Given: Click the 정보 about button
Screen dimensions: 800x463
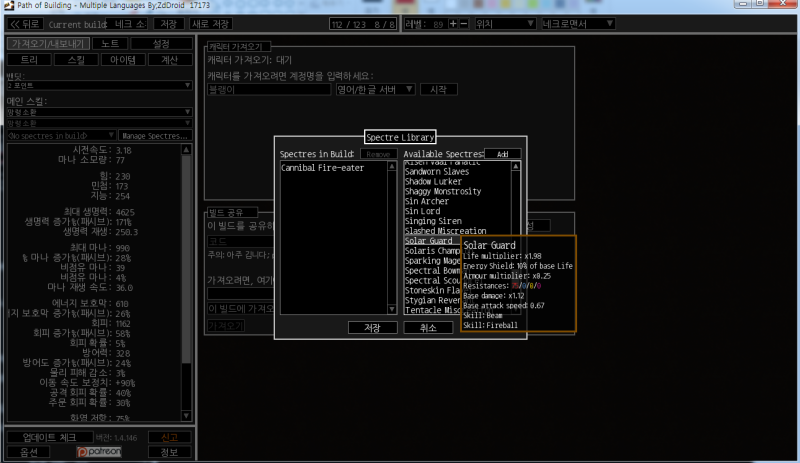Looking at the screenshot, I should coord(169,452).
